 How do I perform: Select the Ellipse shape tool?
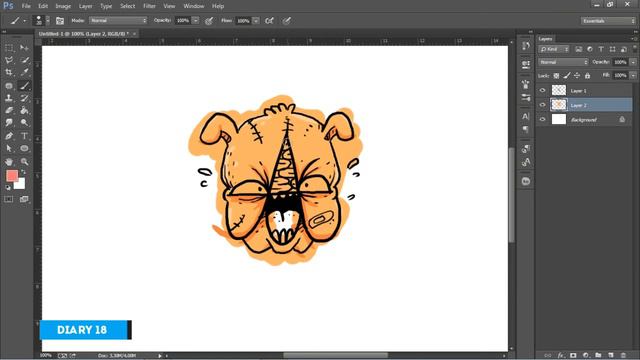click(x=24, y=148)
